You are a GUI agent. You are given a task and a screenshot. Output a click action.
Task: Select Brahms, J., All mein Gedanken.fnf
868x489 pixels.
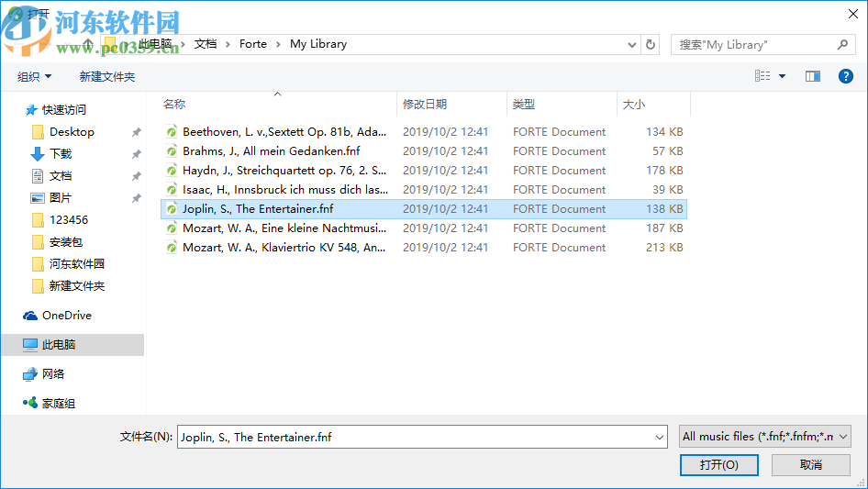(x=272, y=151)
